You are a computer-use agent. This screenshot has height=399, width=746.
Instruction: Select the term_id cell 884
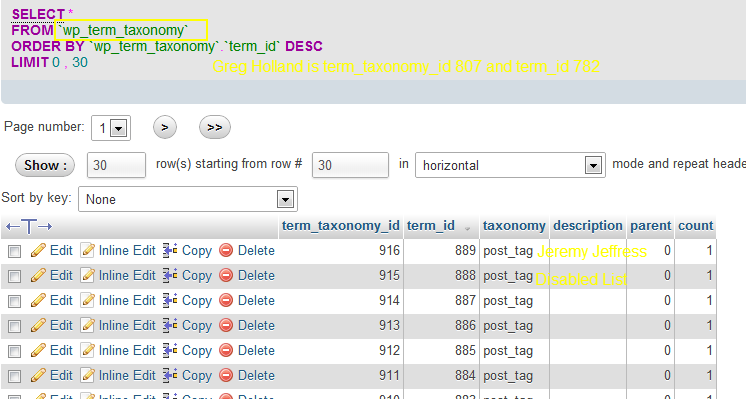point(442,375)
